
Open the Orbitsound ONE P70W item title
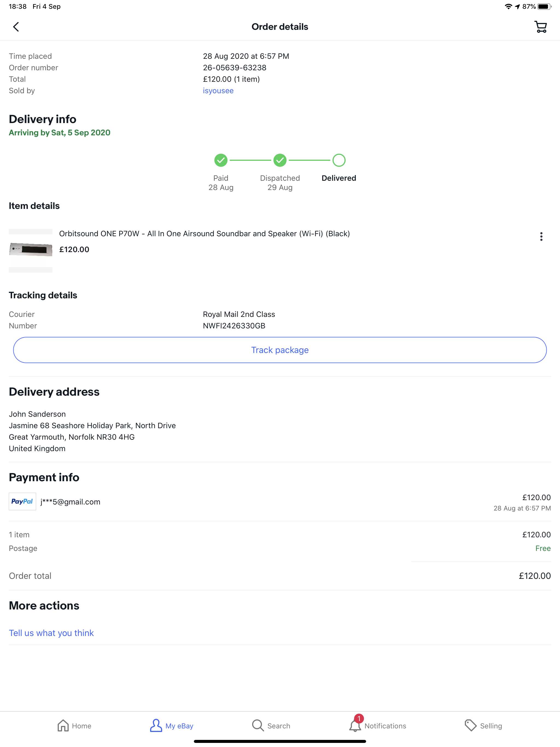pyautogui.click(x=204, y=234)
